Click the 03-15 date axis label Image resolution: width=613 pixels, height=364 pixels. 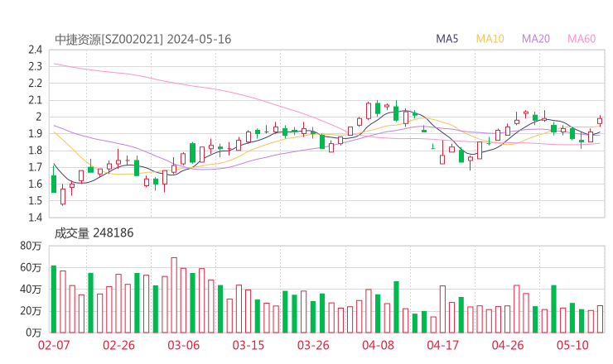pyautogui.click(x=249, y=345)
